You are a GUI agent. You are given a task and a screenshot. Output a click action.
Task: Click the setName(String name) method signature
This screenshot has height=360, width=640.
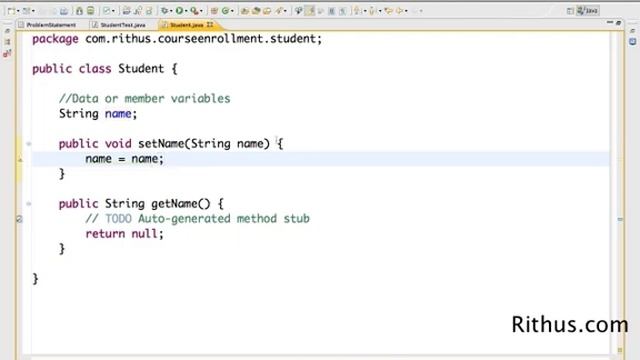tap(171, 144)
